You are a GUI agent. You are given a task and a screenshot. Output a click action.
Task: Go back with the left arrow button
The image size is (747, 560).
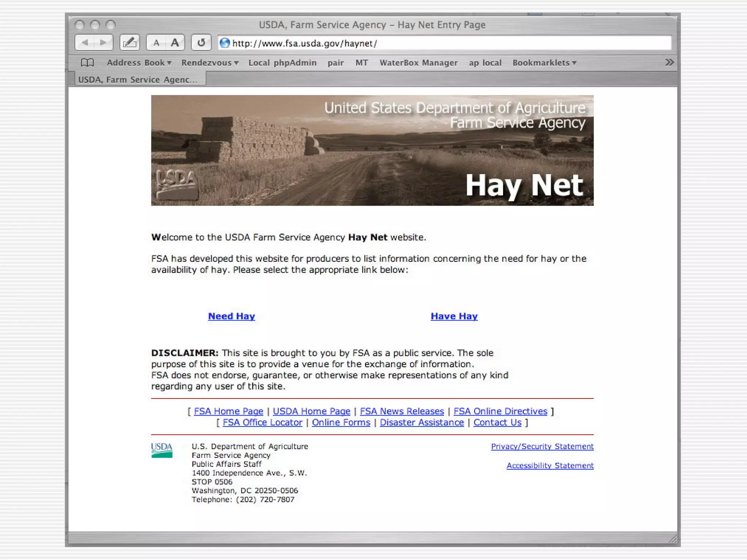[x=85, y=43]
